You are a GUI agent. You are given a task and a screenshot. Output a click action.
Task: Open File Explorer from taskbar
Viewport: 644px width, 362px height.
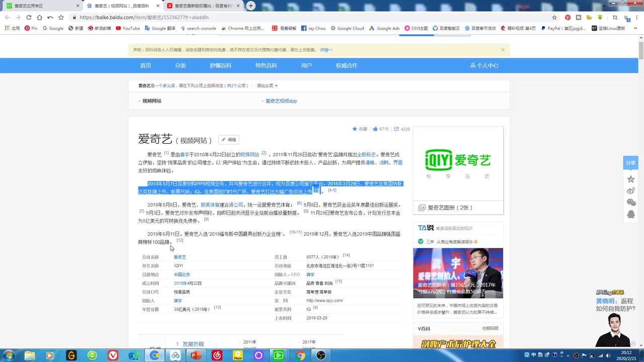[30, 355]
